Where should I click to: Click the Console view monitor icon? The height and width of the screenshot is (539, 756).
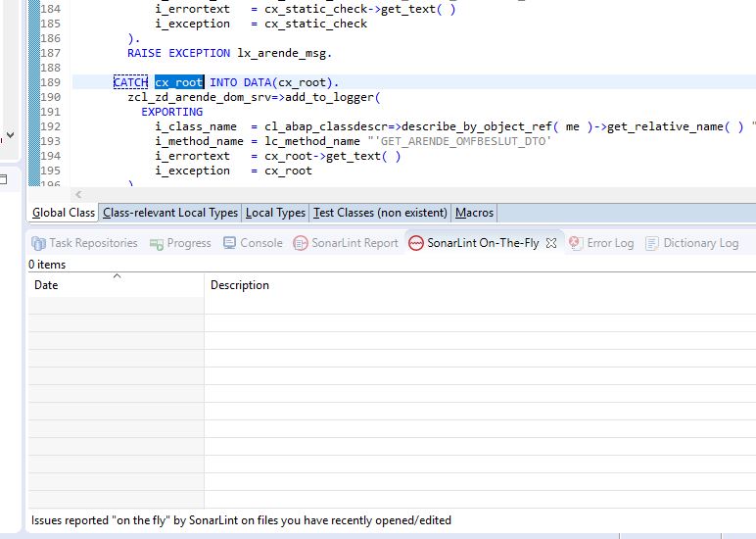tap(230, 243)
